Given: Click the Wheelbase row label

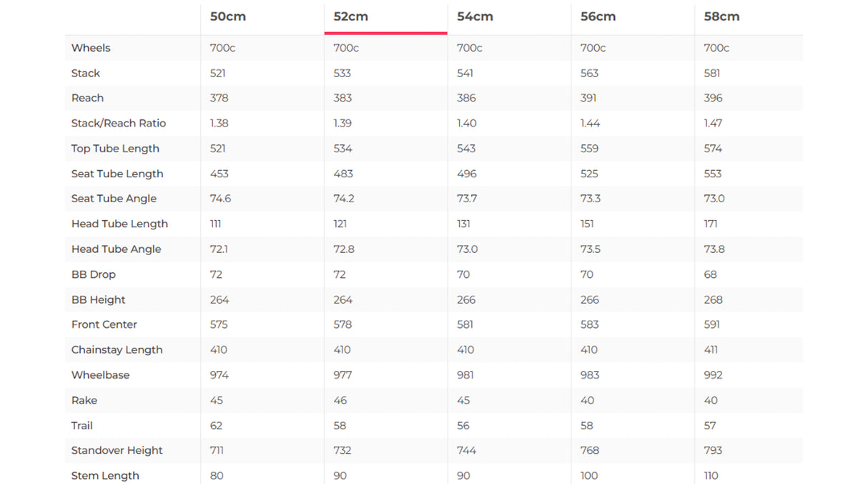Looking at the screenshot, I should click(x=100, y=375).
